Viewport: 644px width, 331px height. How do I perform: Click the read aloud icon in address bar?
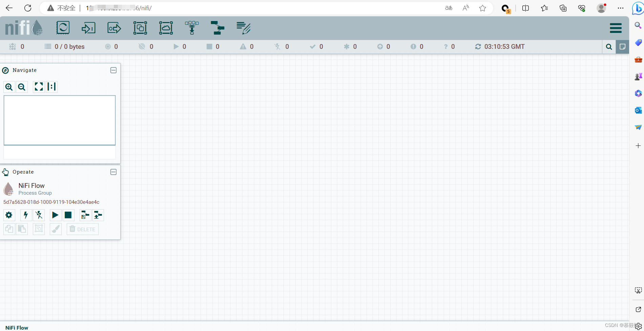466,8
